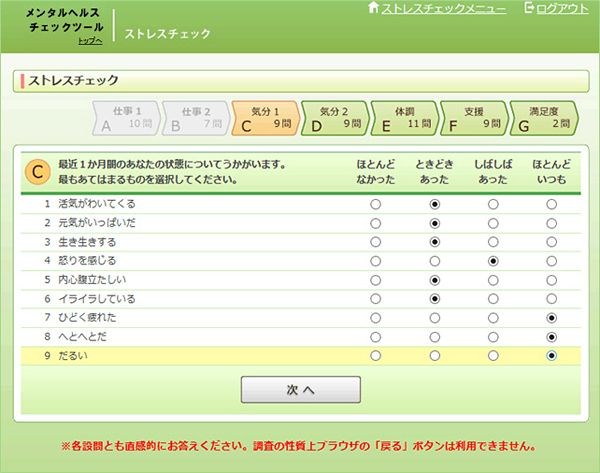Choose ほとんどなかった for イライラしている
Screen dimensions: 600x473
click(x=376, y=299)
